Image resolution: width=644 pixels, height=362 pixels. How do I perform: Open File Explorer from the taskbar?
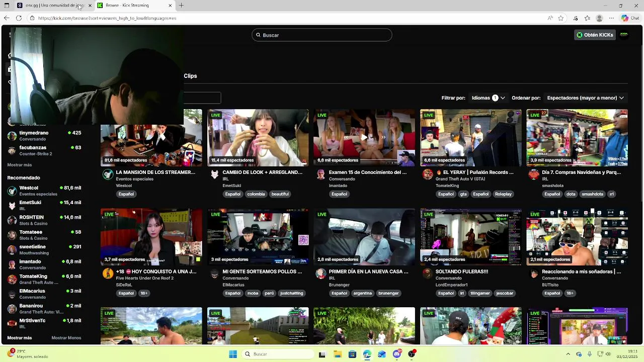click(338, 354)
